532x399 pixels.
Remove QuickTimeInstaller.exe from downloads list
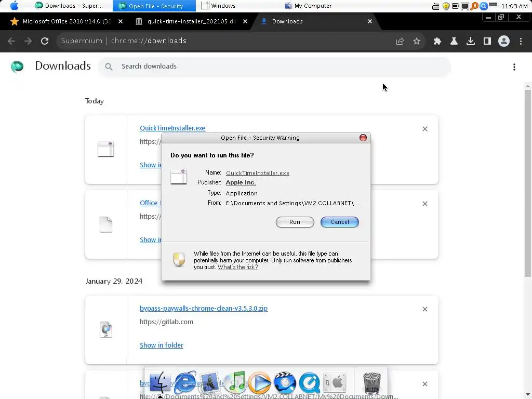coord(425,129)
